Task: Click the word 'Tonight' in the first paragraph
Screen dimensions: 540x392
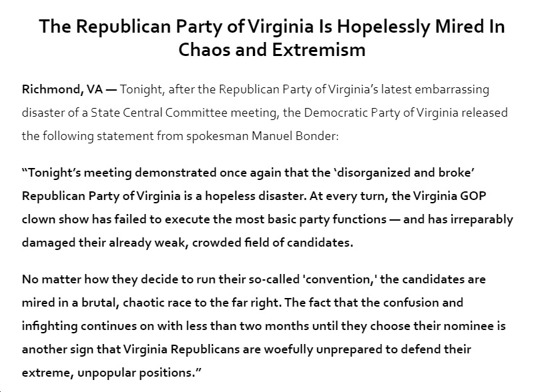Action: [141, 90]
